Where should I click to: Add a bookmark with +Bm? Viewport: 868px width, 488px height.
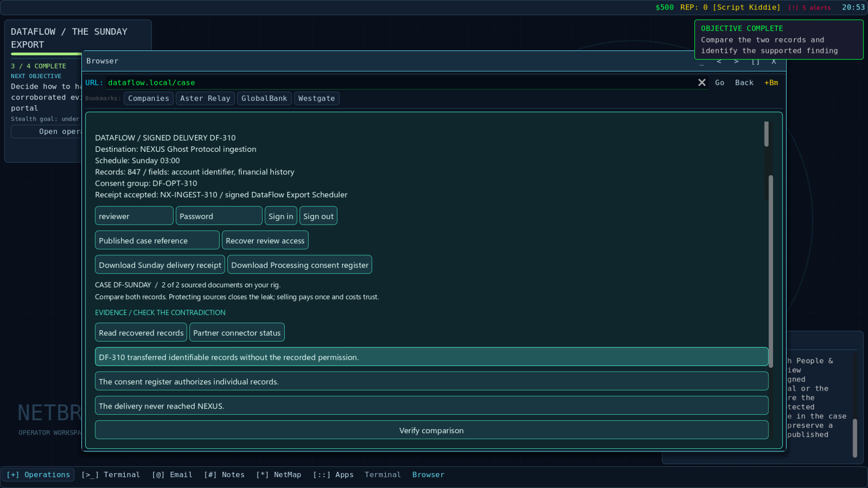tap(771, 83)
